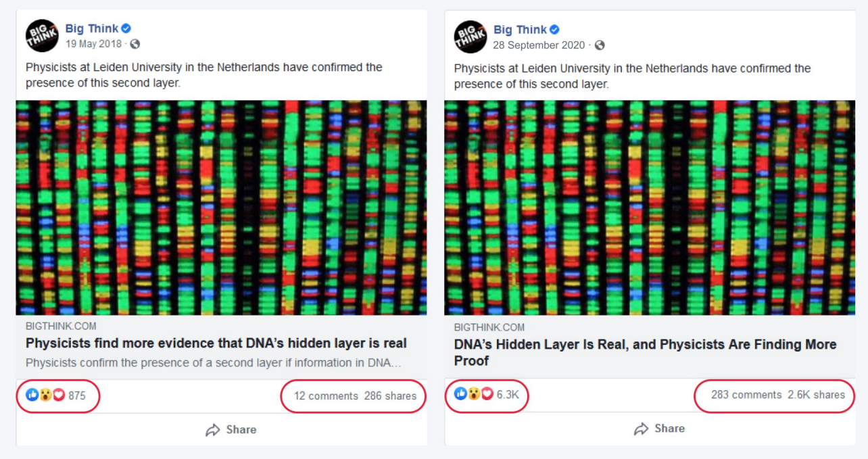This screenshot has height=459, width=868.
Task: Open reaction icons next to 875
Action: coord(45,395)
